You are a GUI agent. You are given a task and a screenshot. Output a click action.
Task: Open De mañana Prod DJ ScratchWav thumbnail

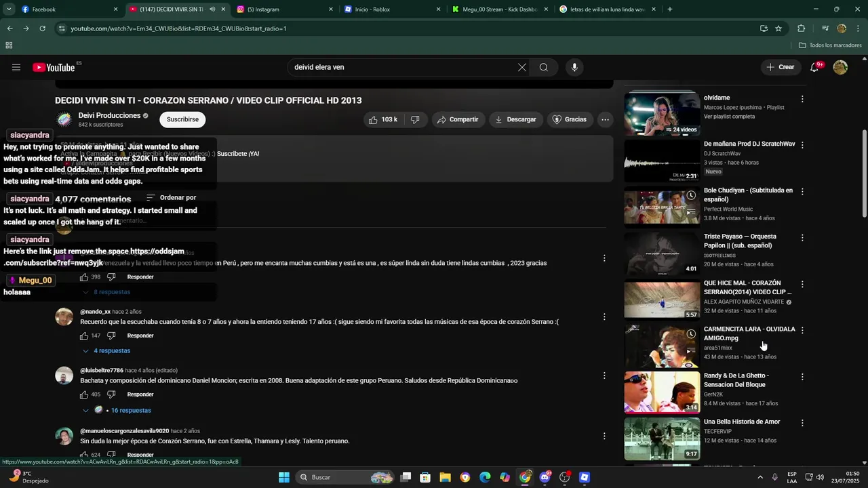(662, 160)
